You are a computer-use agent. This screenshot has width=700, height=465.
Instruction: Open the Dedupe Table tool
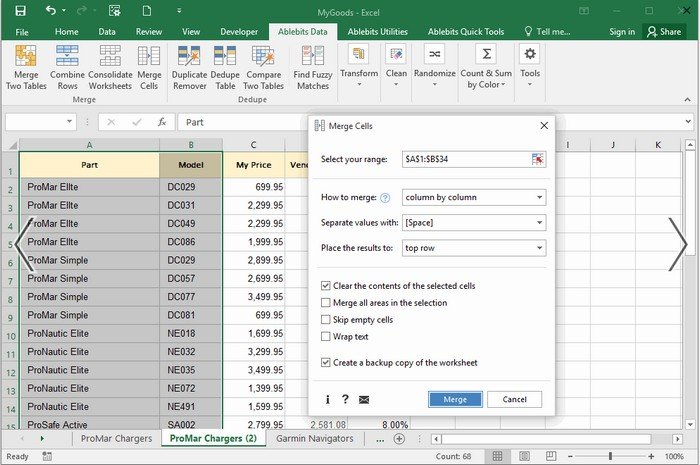(x=225, y=67)
